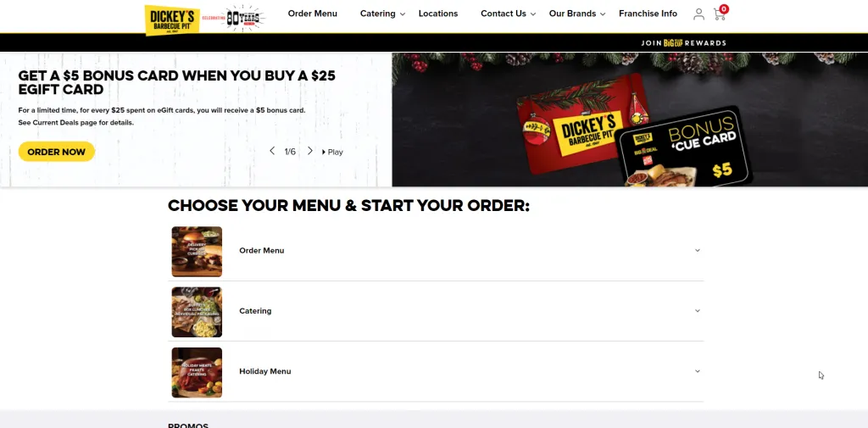Screen dimensions: 868x428
Task: Open Franchise Info navigation link
Action: (x=648, y=14)
